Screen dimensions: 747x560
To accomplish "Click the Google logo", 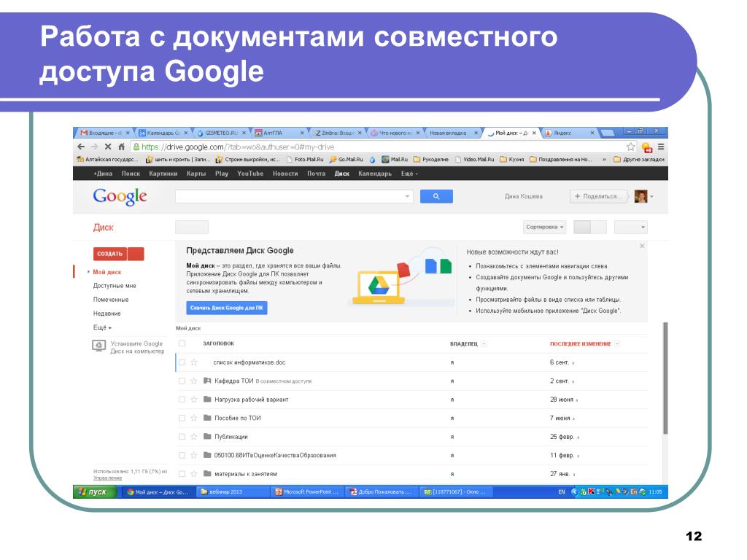I will pyautogui.click(x=120, y=196).
